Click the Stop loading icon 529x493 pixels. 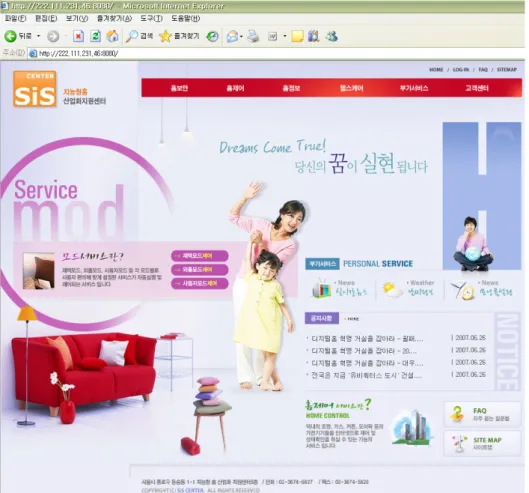[79, 36]
